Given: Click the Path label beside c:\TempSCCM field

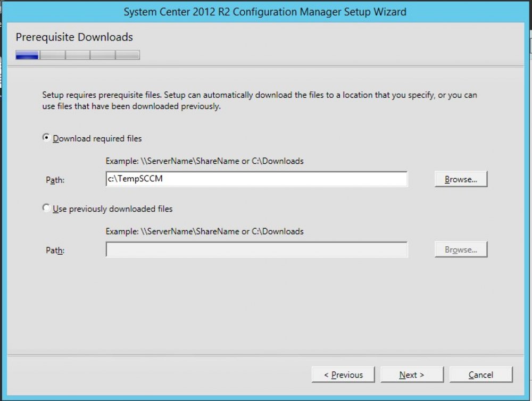Looking at the screenshot, I should 55,180.
